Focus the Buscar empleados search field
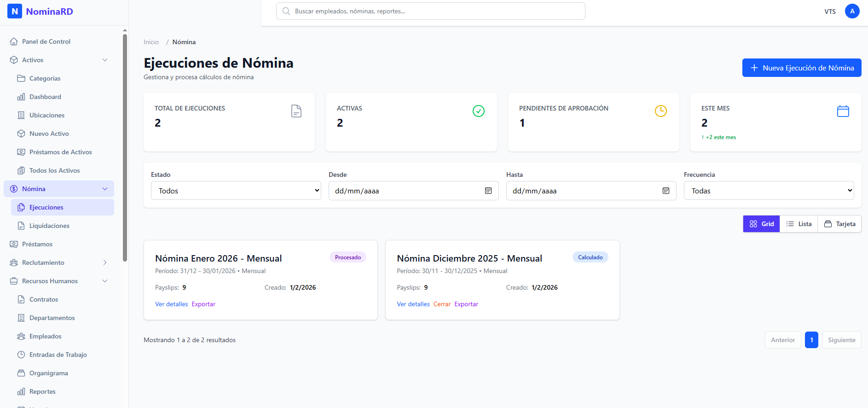Screen dimensions: 868x408 point(431,11)
